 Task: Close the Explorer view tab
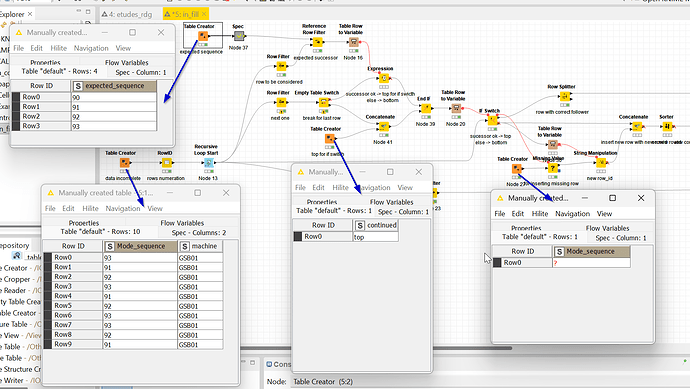pyautogui.click(x=30, y=14)
